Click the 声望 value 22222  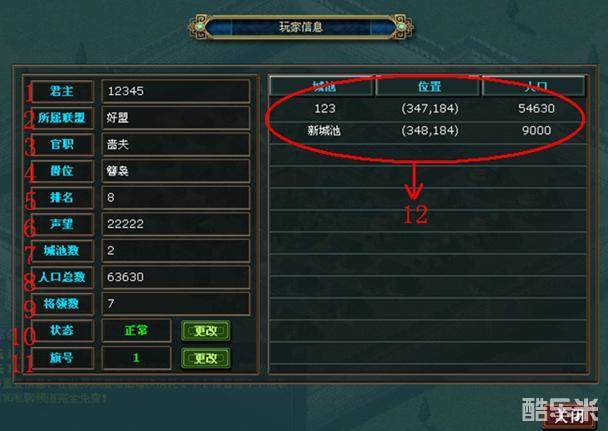point(176,224)
